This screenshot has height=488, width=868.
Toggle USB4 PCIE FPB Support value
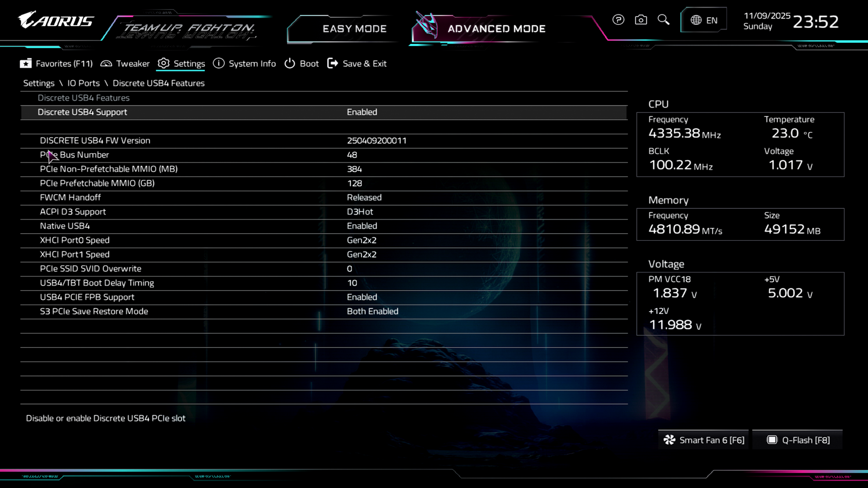pos(362,297)
